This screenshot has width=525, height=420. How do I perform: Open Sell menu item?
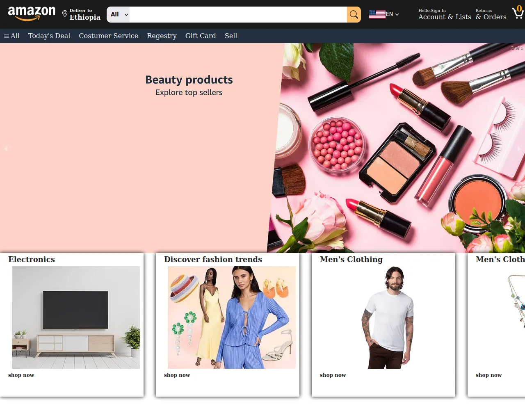[231, 36]
